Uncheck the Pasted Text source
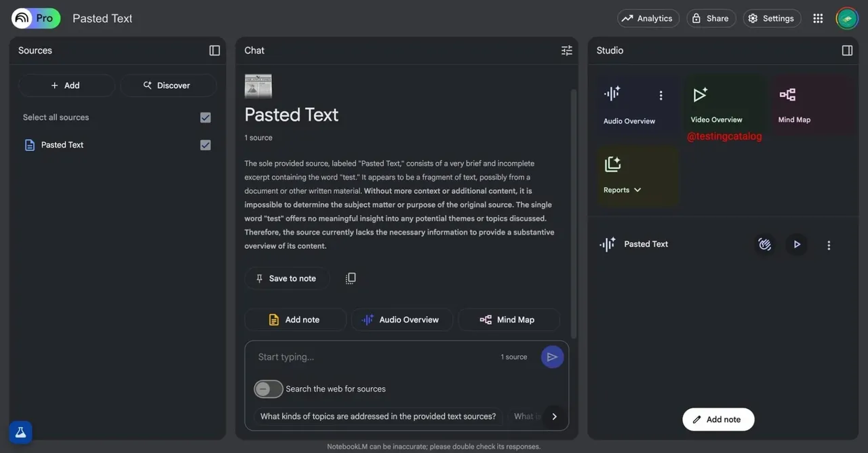This screenshot has height=453, width=868. pyautogui.click(x=205, y=144)
